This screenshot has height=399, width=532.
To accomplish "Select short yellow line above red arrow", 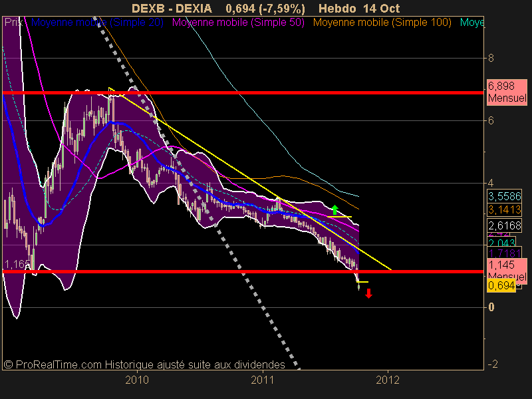I will coord(362,281).
